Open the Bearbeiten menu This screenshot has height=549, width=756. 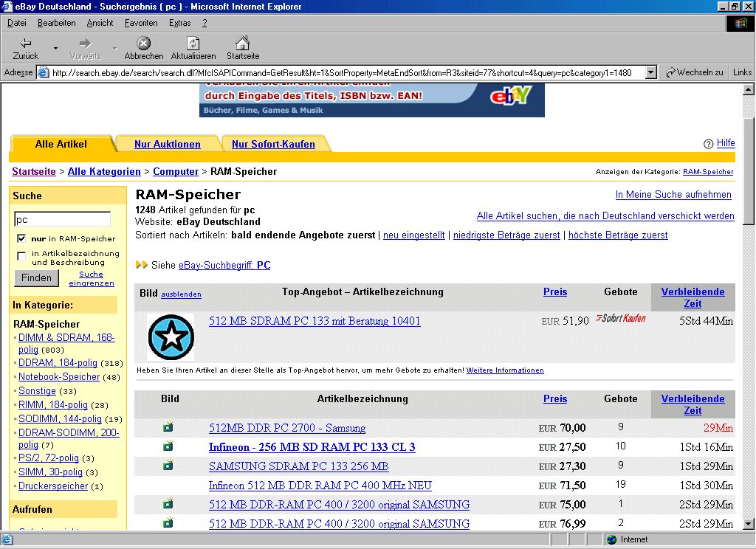click(x=56, y=23)
